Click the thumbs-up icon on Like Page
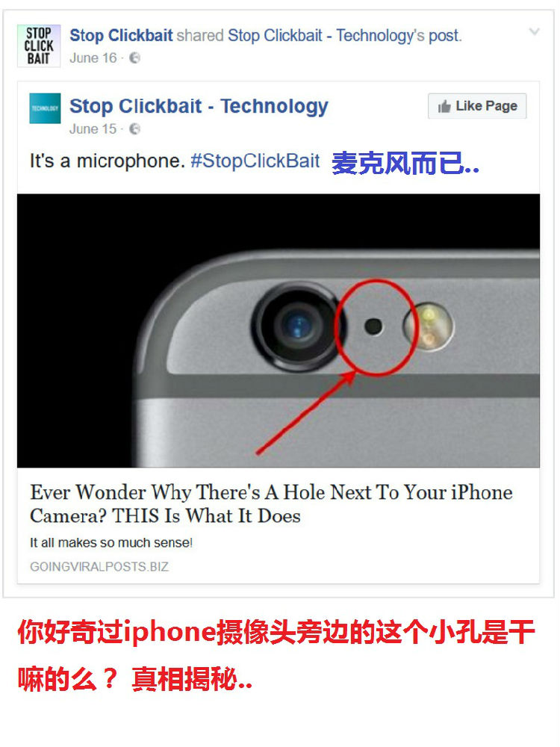This screenshot has width=560, height=747. coord(444,106)
